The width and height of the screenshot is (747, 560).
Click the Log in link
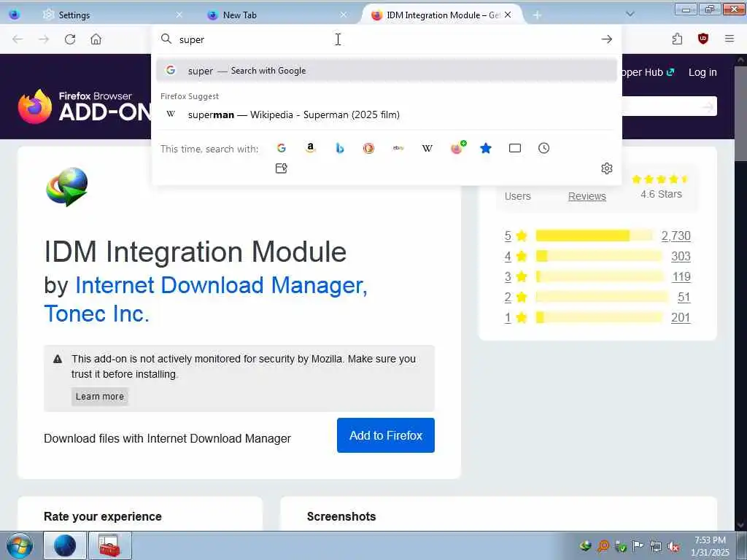point(703,72)
